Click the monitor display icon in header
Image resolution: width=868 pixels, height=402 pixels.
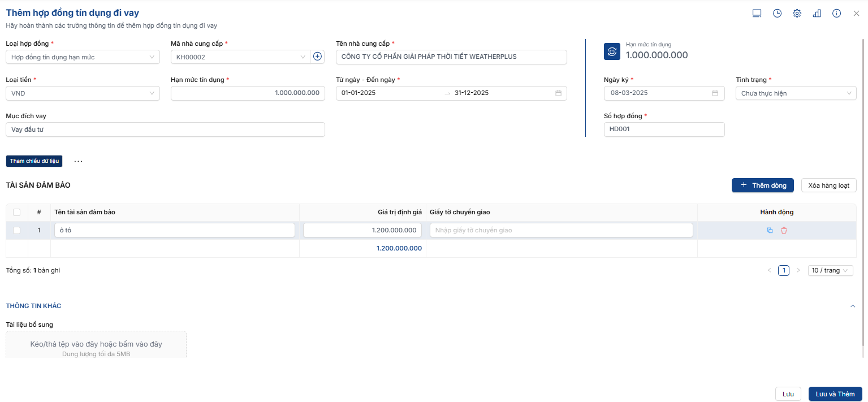pos(757,14)
